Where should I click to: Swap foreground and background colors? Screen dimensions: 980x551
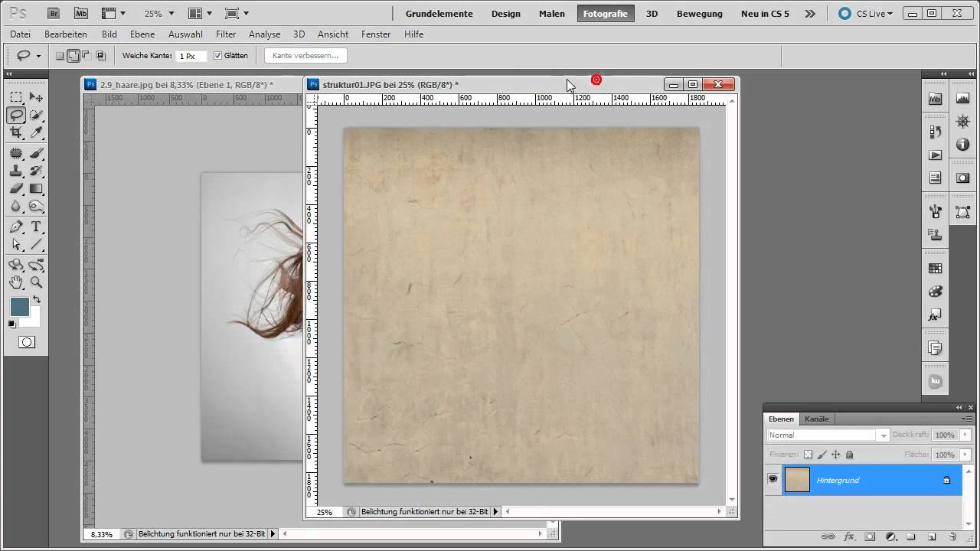(36, 299)
